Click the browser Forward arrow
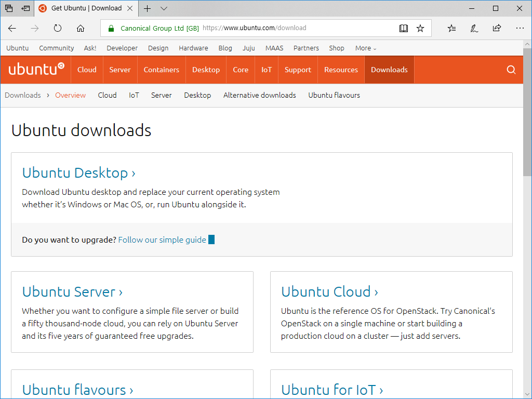This screenshot has height=399, width=532. pos(35,28)
